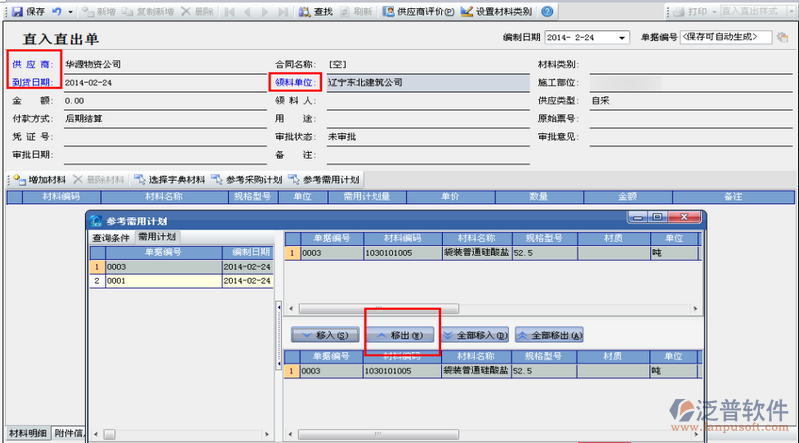
Task: Click the 备注 input field
Action: tap(428, 155)
